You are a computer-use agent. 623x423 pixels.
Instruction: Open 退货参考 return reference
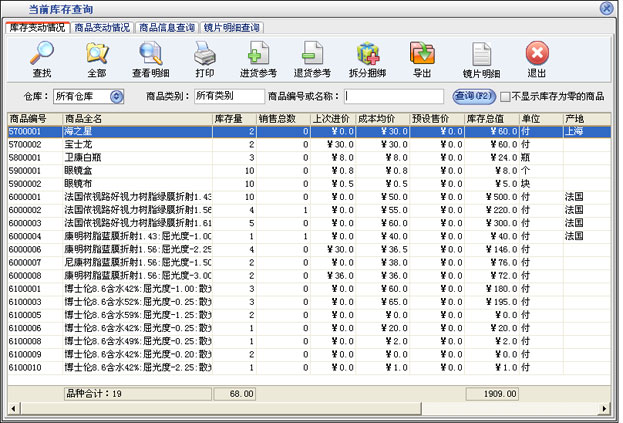(313, 58)
